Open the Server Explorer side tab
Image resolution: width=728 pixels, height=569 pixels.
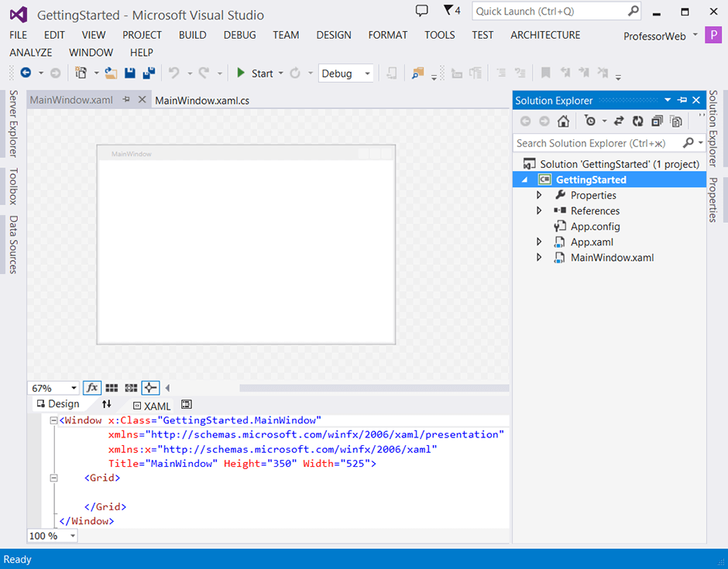[13, 123]
